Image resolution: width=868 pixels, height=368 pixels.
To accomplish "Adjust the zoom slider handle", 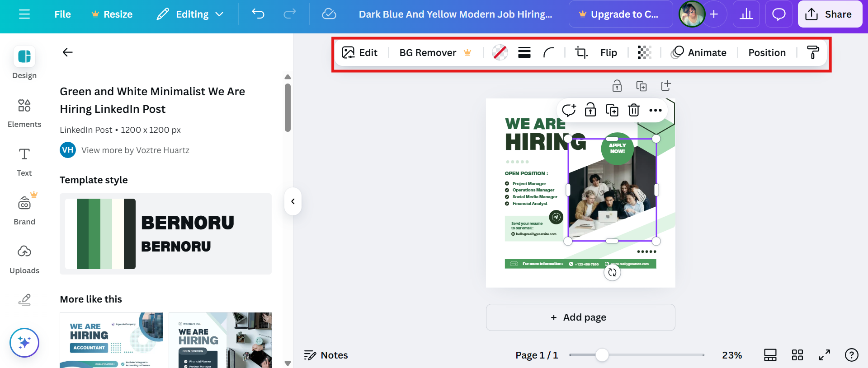I will [x=602, y=355].
